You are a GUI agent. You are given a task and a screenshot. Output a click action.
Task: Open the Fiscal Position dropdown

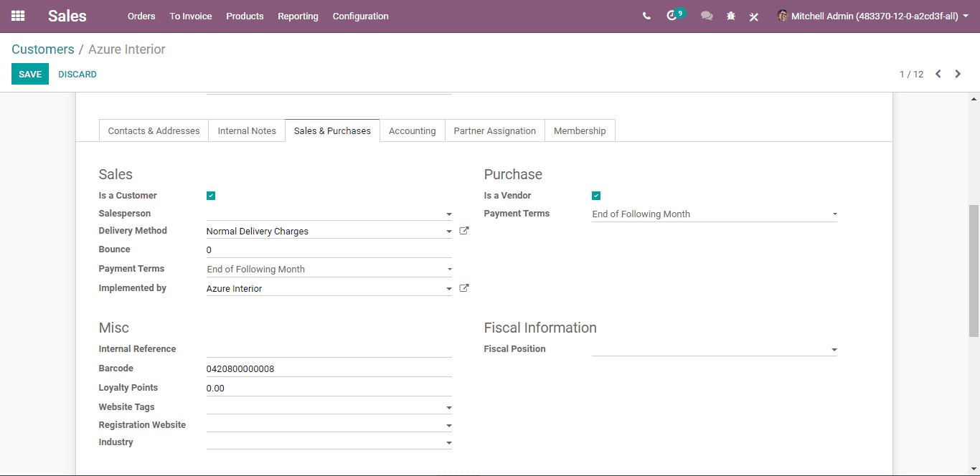click(715, 349)
